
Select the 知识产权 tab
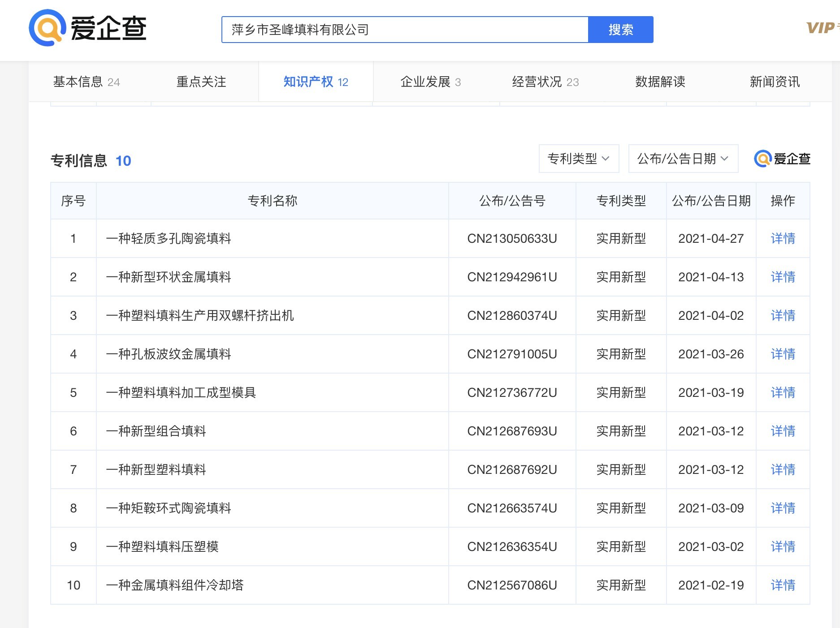click(316, 82)
